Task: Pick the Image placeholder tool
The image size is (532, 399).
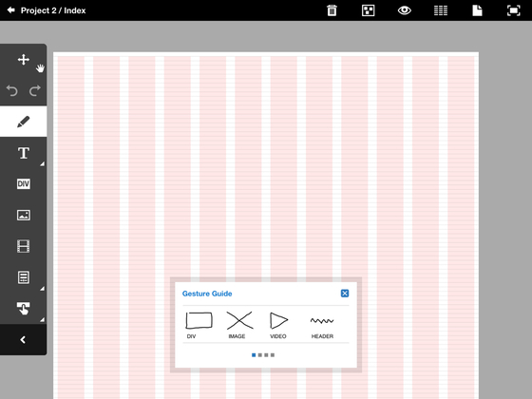Action: (x=24, y=215)
